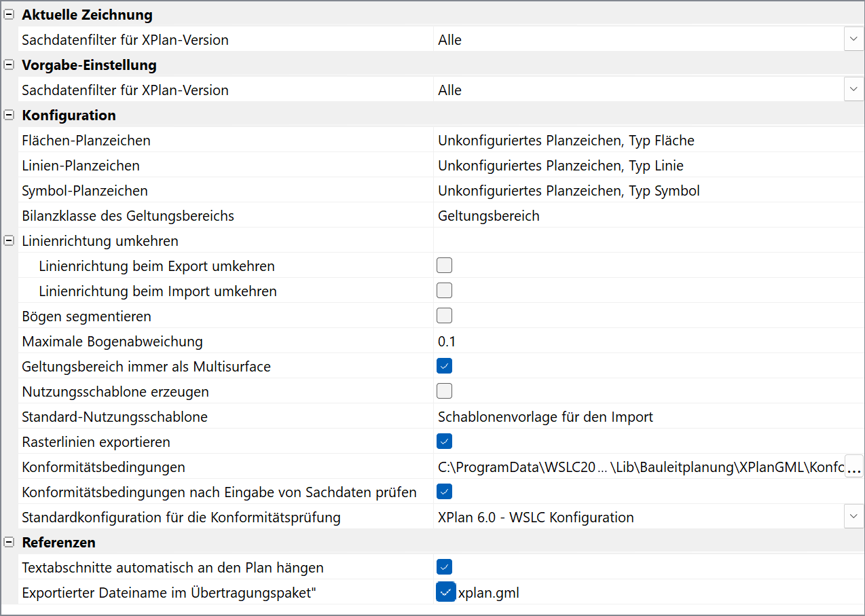Collapse the Linienrichtung umkehren group

[10, 240]
